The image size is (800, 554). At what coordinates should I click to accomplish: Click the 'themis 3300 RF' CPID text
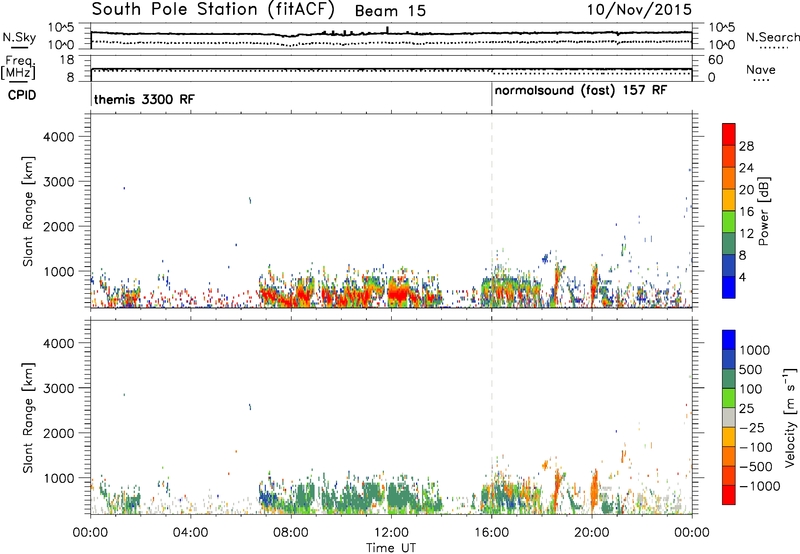point(144,99)
